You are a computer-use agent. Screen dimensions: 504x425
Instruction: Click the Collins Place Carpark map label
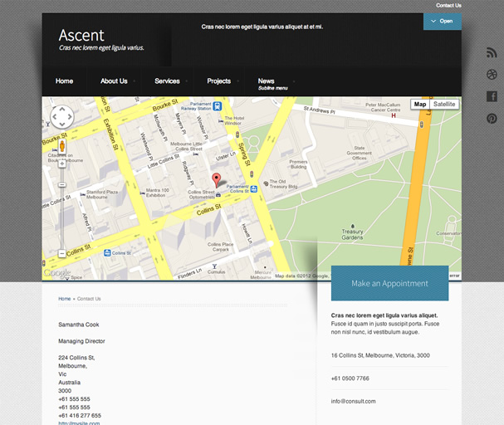click(x=221, y=247)
